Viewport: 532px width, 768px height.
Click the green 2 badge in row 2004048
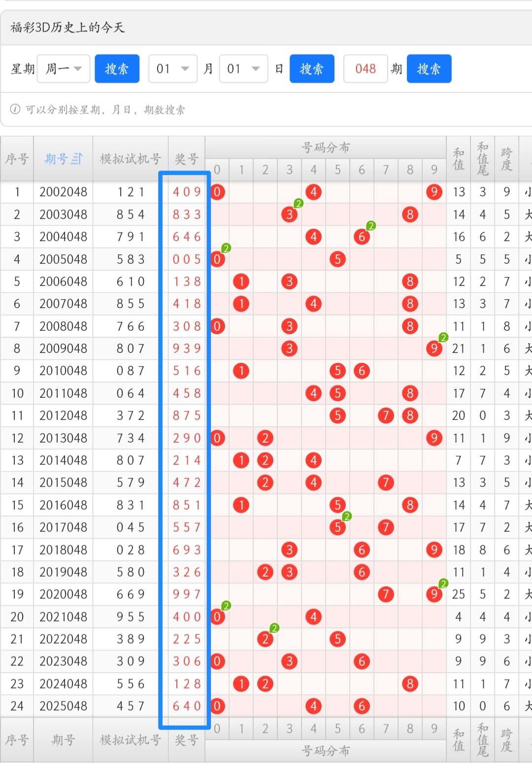[371, 226]
